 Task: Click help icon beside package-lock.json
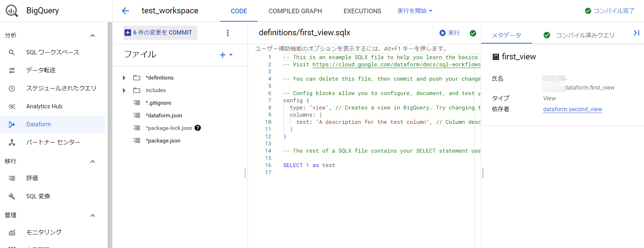tap(198, 128)
